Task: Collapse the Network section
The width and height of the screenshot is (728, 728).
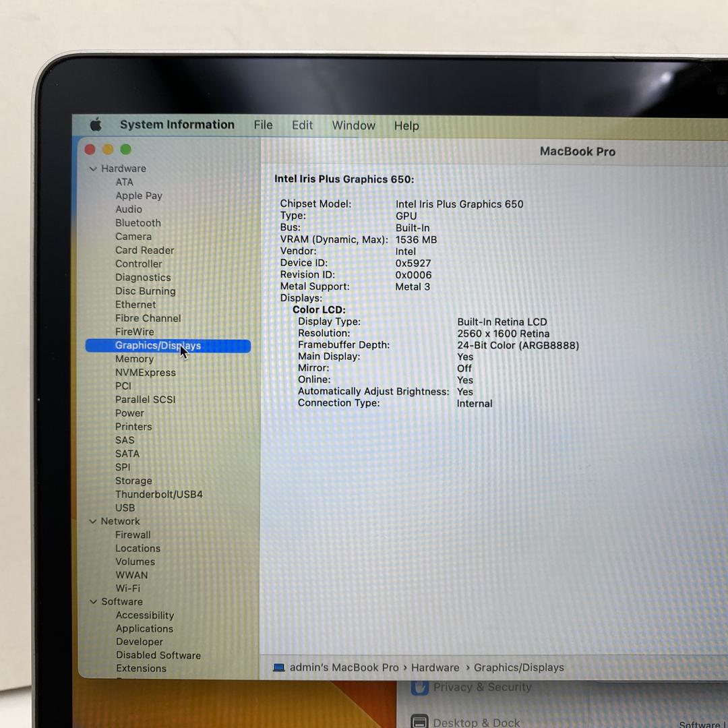Action: pos(93,521)
